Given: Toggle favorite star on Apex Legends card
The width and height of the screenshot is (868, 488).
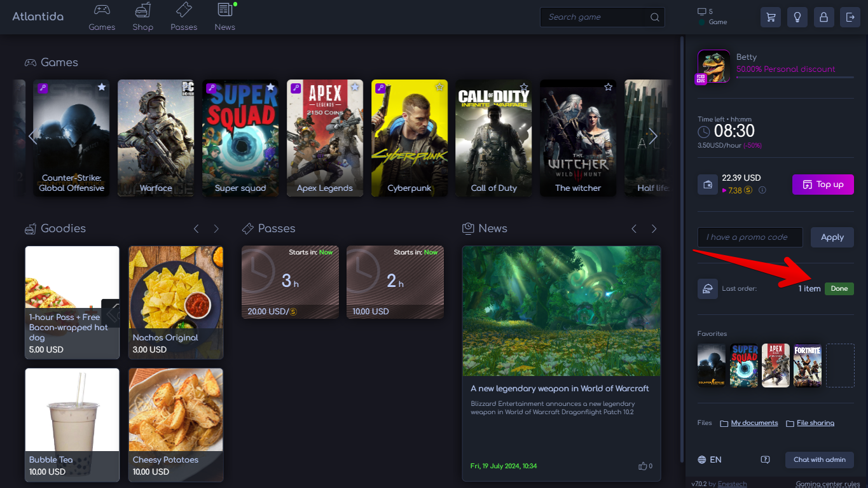Looking at the screenshot, I should 355,87.
